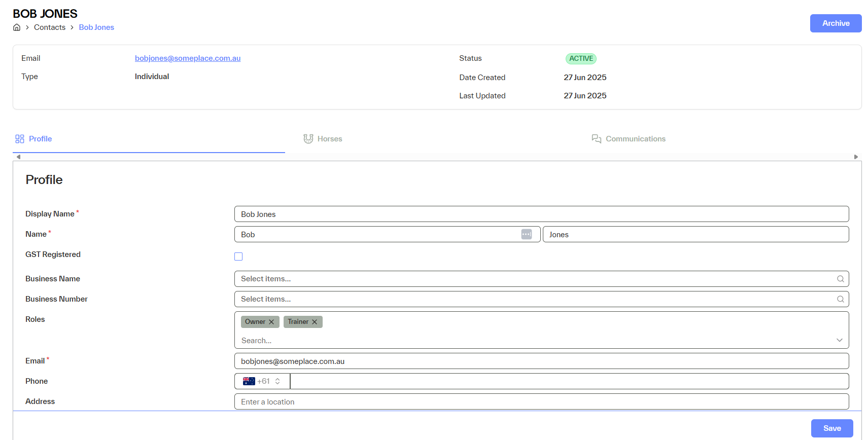
Task: Remove the Owner role tag
Action: click(271, 322)
